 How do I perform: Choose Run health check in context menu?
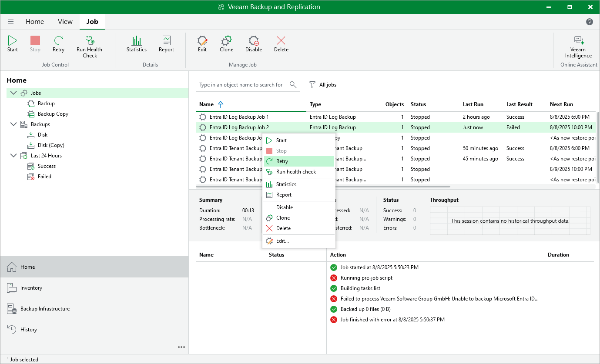tap(299, 172)
